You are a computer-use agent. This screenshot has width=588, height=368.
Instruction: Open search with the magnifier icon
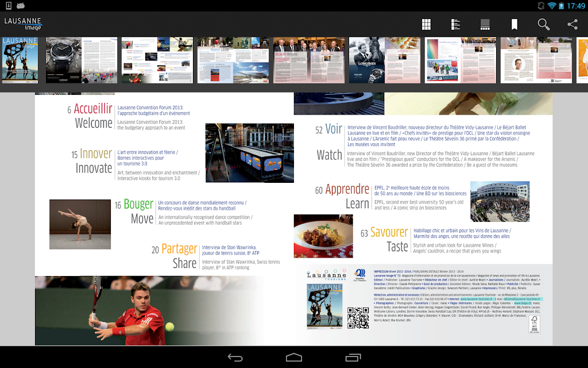[543, 24]
